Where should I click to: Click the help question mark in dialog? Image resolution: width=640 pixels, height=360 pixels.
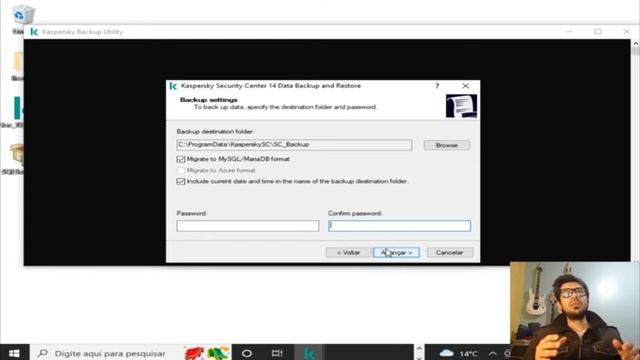click(x=437, y=86)
